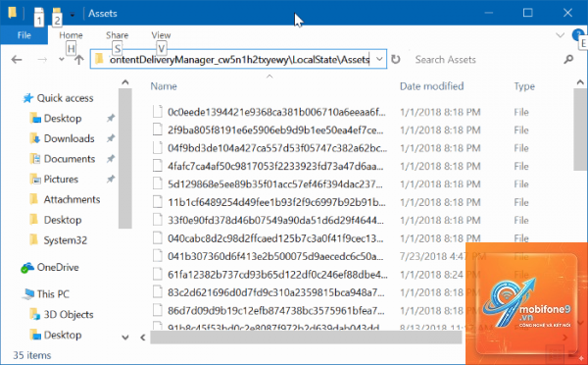Open System32 folder in navigation pane
The height and width of the screenshot is (365, 588).
(x=65, y=240)
